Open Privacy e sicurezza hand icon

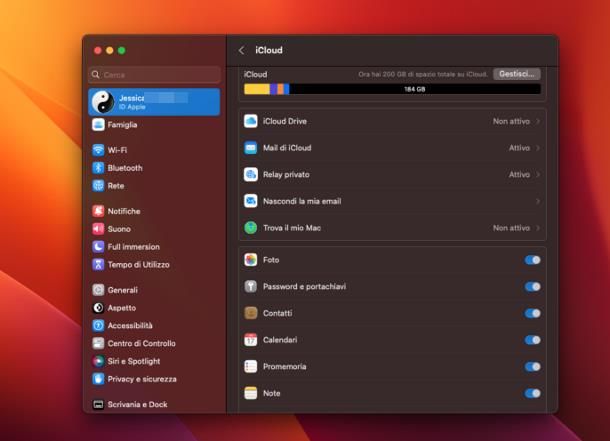[98, 379]
